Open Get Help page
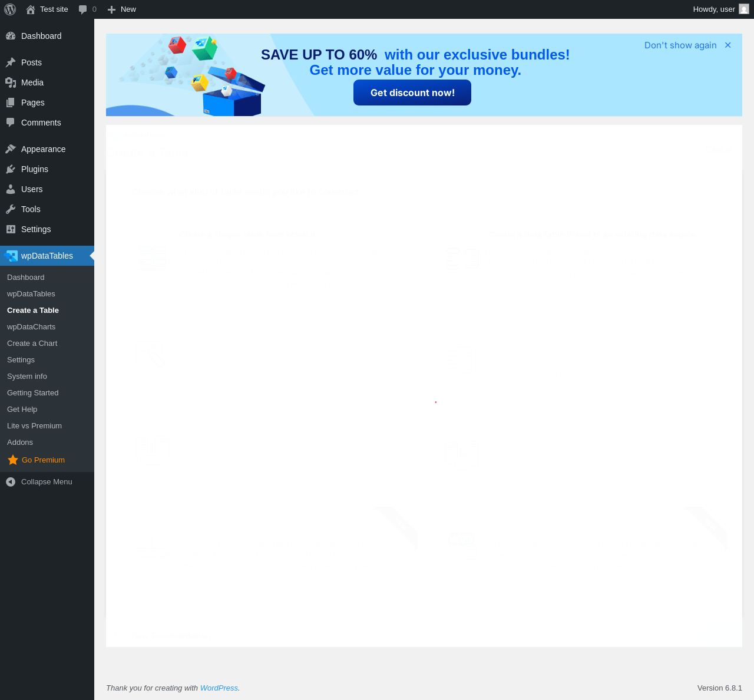The image size is (754, 700). tap(22, 410)
